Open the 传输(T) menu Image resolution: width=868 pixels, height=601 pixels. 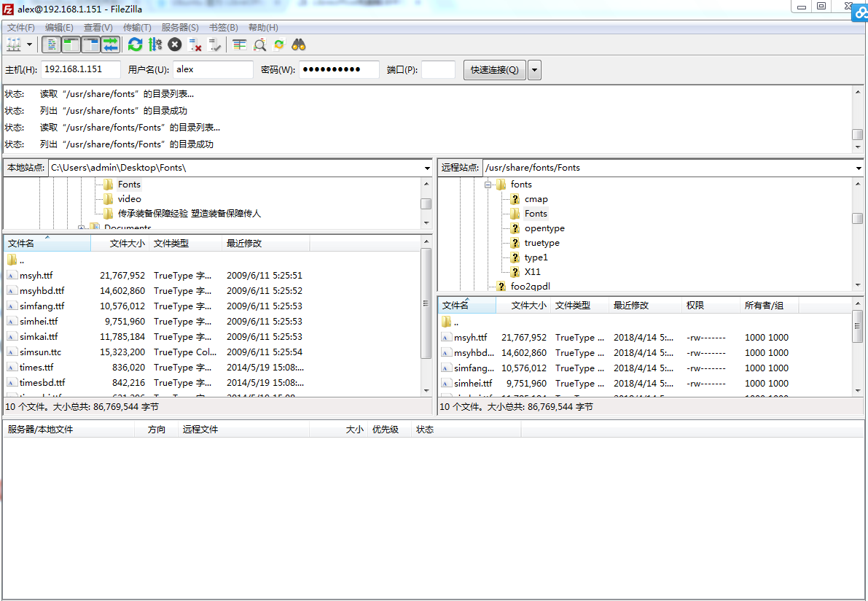(x=137, y=28)
